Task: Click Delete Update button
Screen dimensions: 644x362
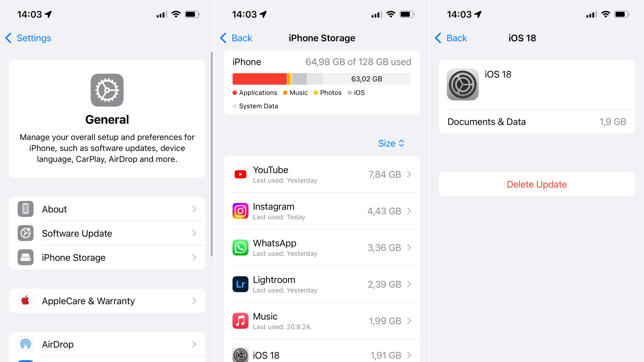Action: pyautogui.click(x=536, y=184)
